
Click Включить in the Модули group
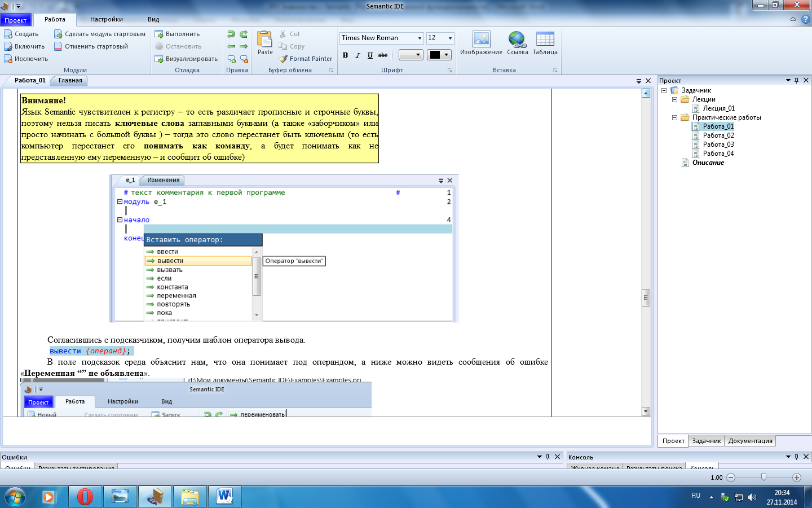(x=24, y=46)
